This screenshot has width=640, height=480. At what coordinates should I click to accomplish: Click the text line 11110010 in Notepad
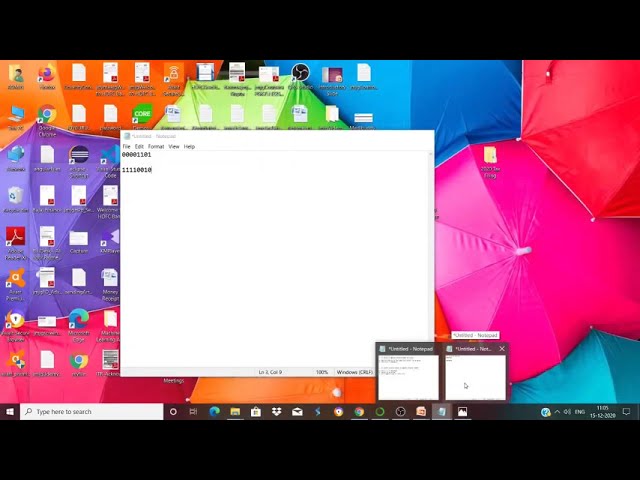136,170
